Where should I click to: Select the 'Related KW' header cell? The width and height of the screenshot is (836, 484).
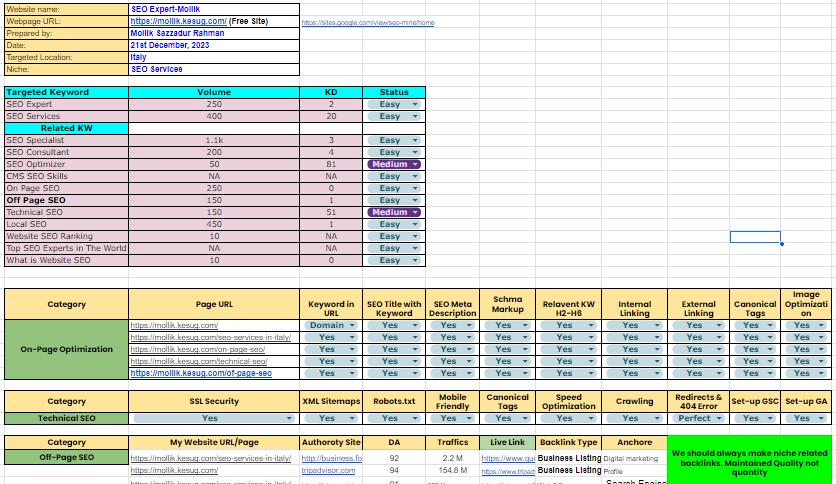tap(67, 128)
